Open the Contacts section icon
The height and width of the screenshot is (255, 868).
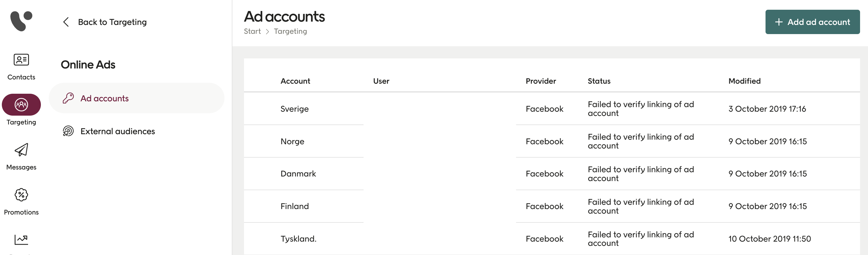click(21, 60)
